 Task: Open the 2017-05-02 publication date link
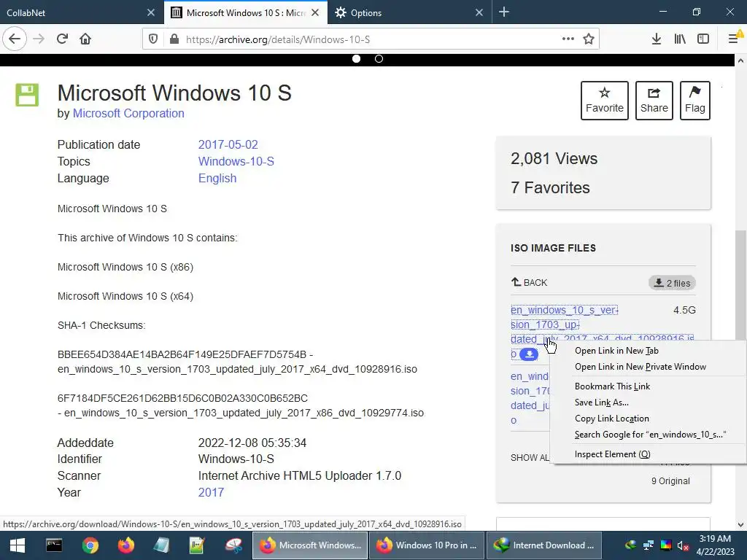(x=228, y=145)
